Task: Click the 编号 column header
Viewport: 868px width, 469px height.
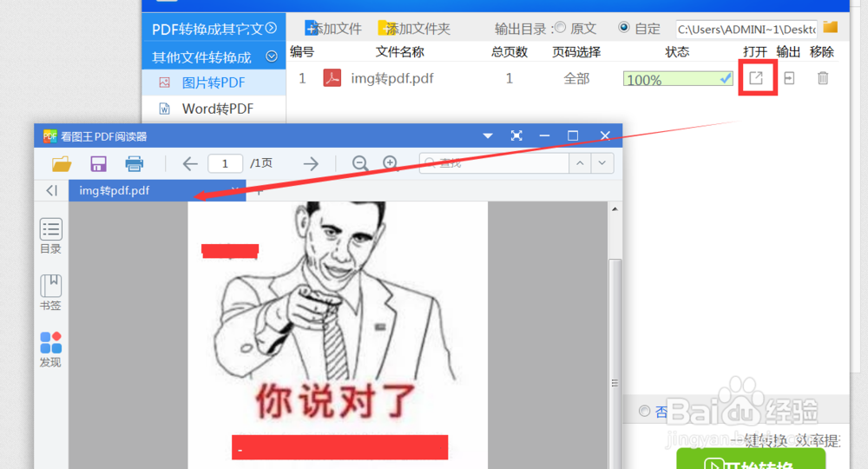Action: pyautogui.click(x=302, y=52)
